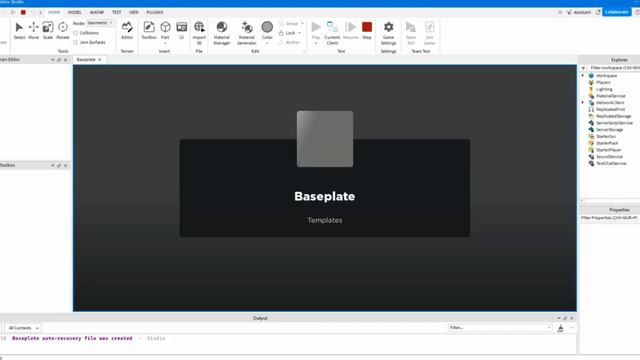
Task: Open the Part dropdown arrow
Action: tap(165, 43)
